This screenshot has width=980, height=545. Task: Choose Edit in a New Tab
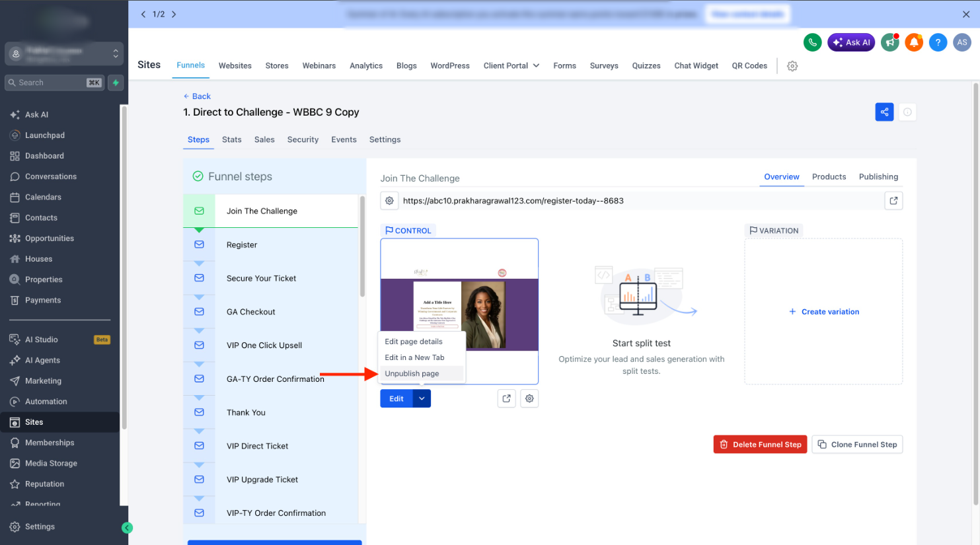click(421, 357)
